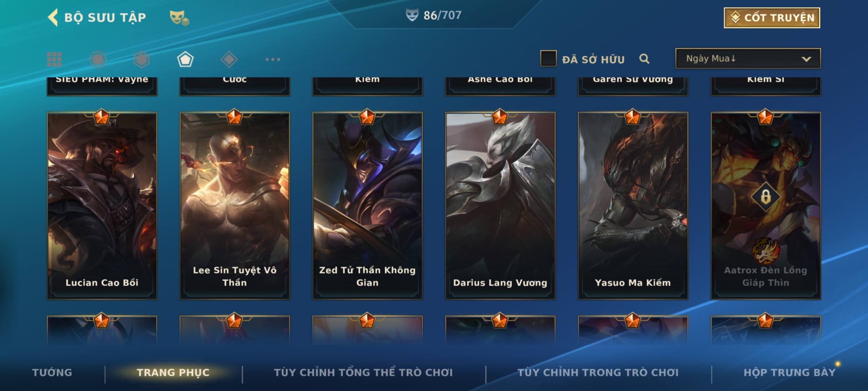Viewport: 868px width, 391px height.
Task: Open the Ngày Mua sort dropdown
Action: point(748,58)
